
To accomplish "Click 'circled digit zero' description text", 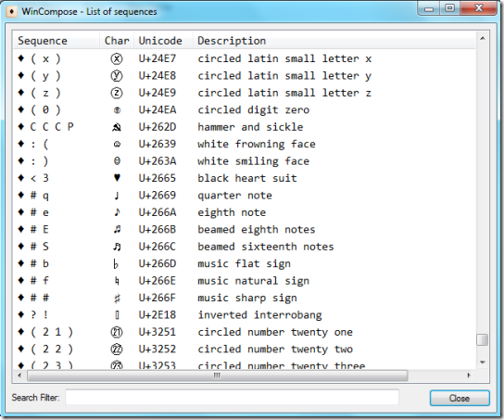I will tap(253, 110).
